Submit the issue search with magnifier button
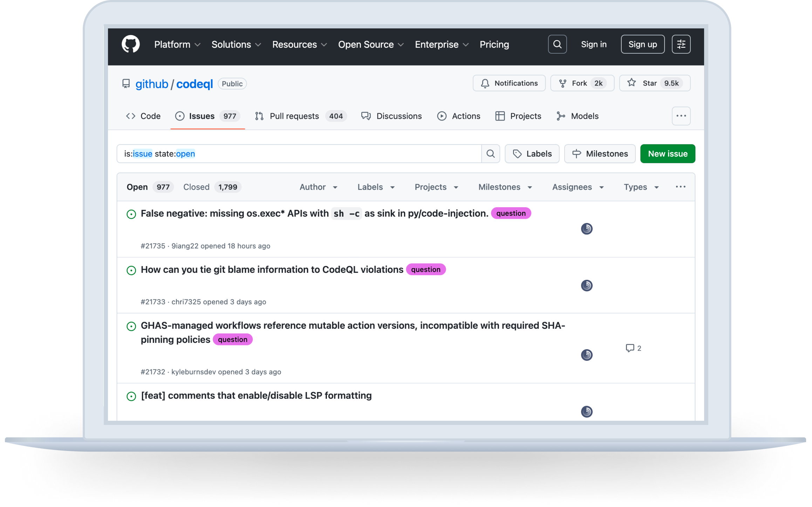The image size is (812, 507). tap(490, 154)
